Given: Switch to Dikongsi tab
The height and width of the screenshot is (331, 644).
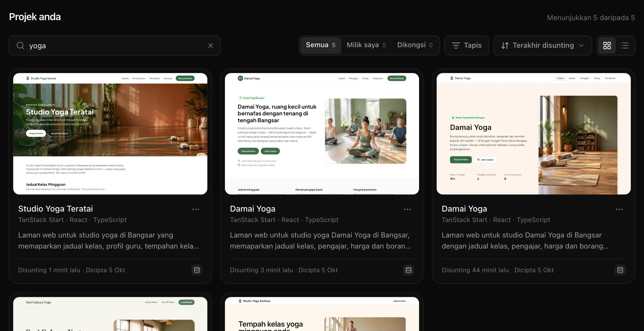Looking at the screenshot, I should pyautogui.click(x=415, y=45).
